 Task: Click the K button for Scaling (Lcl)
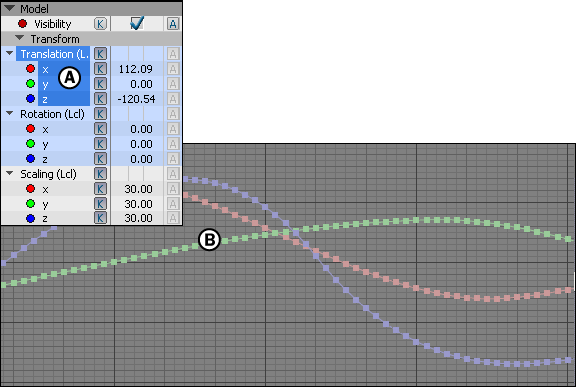pos(100,174)
